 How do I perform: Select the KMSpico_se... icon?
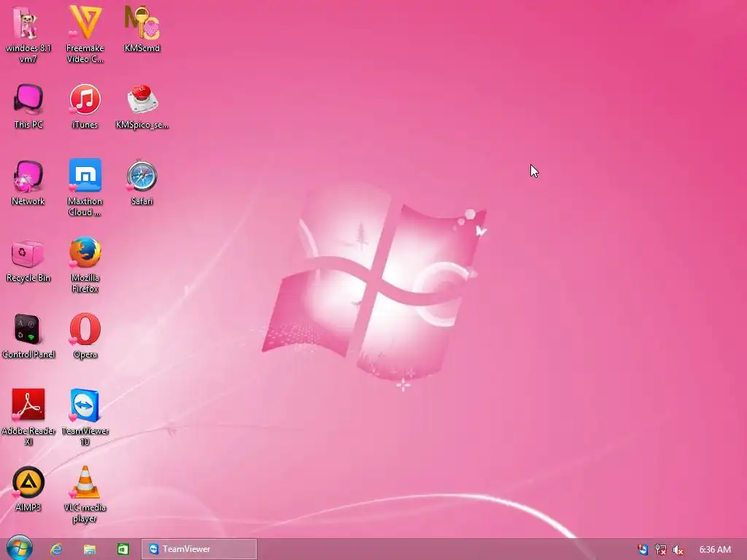click(142, 106)
